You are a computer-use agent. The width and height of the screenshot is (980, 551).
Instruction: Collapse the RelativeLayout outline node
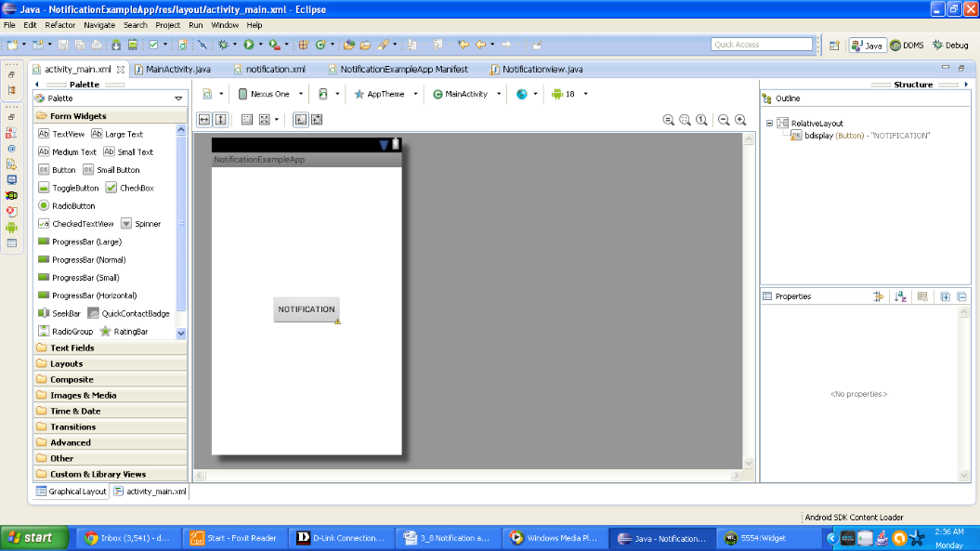pos(769,124)
